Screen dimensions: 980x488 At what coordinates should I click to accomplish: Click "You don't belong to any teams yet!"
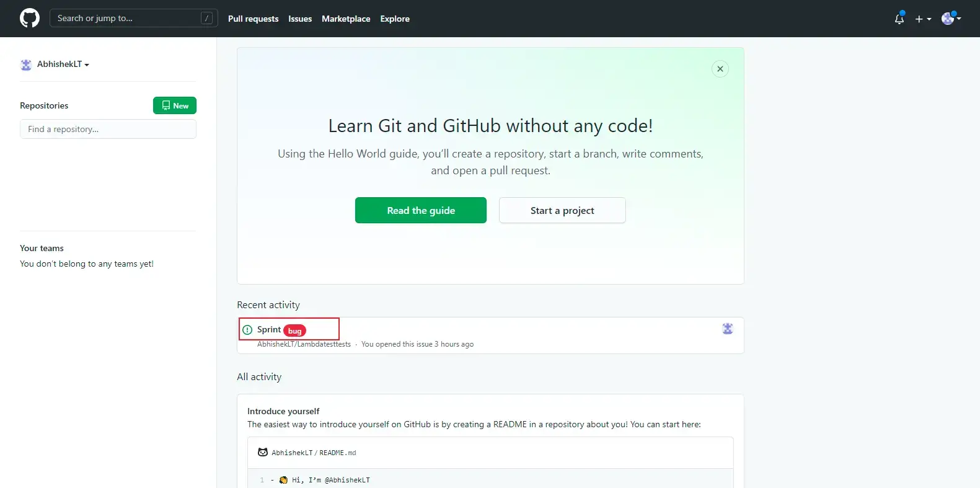click(87, 264)
